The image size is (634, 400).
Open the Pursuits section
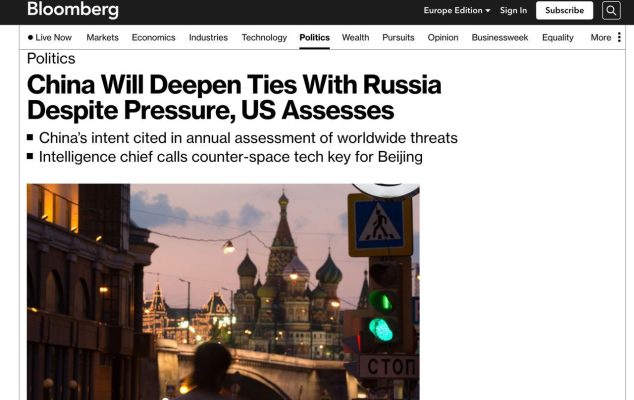coord(398,38)
